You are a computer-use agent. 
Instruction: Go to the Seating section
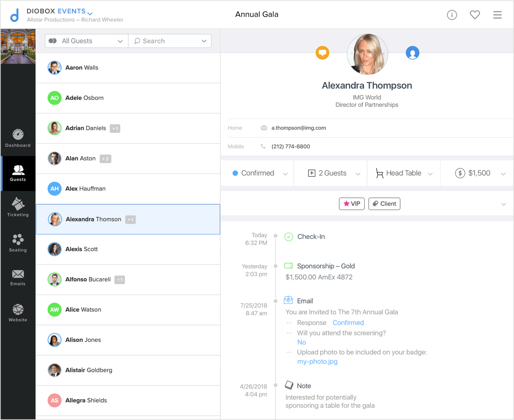(x=18, y=243)
